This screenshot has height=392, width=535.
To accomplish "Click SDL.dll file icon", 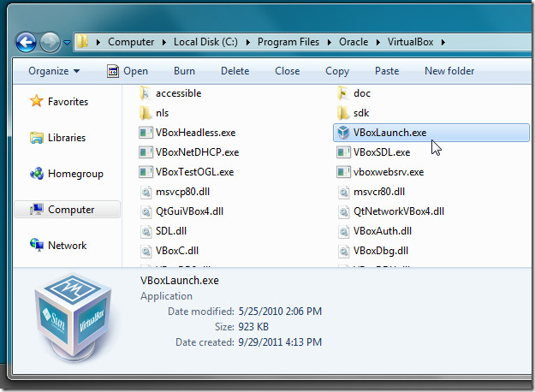I will click(x=146, y=231).
